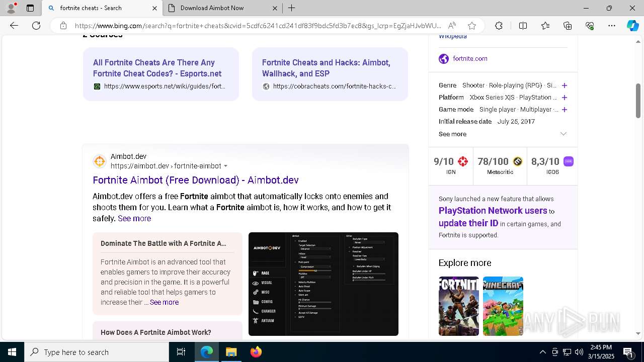Open Extensions puzzle icon
Screen dimensions: 644x362
(499, 26)
